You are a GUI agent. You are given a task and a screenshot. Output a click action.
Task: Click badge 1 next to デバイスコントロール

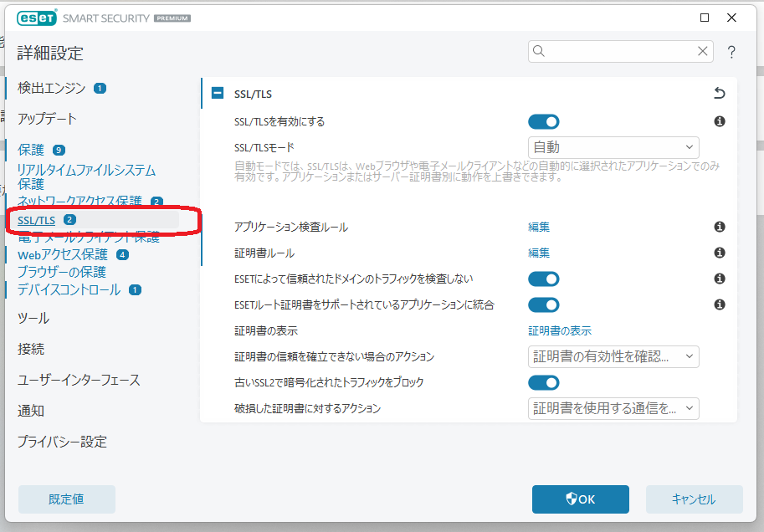[x=135, y=290]
